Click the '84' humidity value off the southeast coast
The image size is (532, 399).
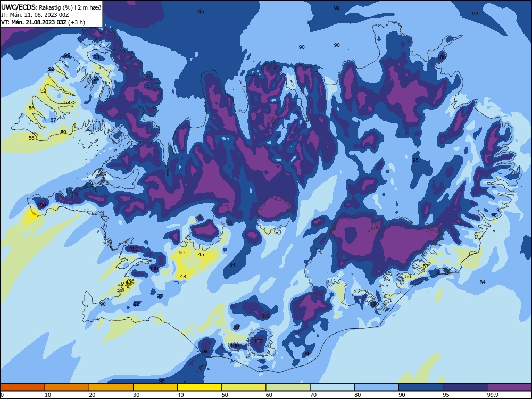pos(483,282)
